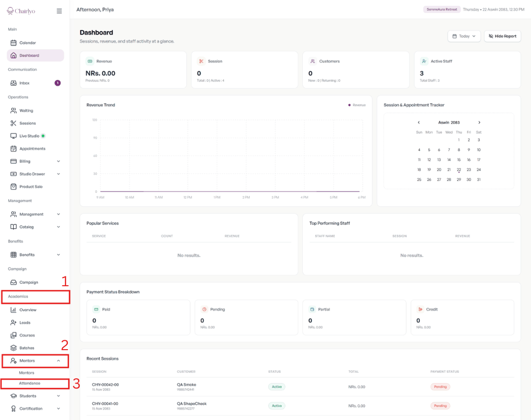The width and height of the screenshot is (531, 420).
Task: Collapse sidebar with hamburger menu icon
Action: pyautogui.click(x=59, y=11)
